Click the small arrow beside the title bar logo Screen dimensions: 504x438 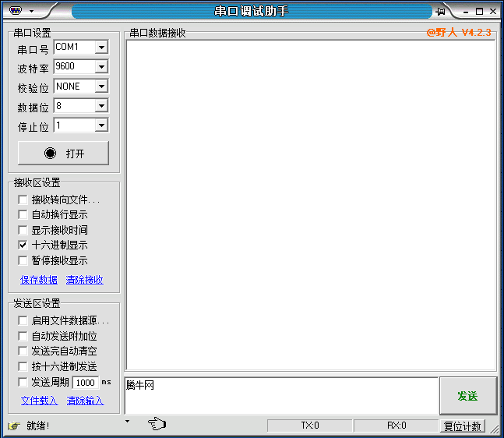pos(31,11)
